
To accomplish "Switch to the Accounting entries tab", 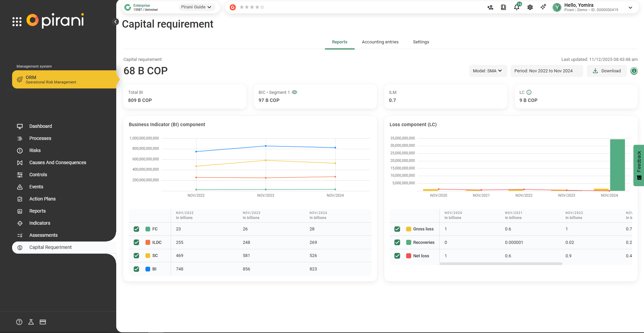I will tap(380, 42).
